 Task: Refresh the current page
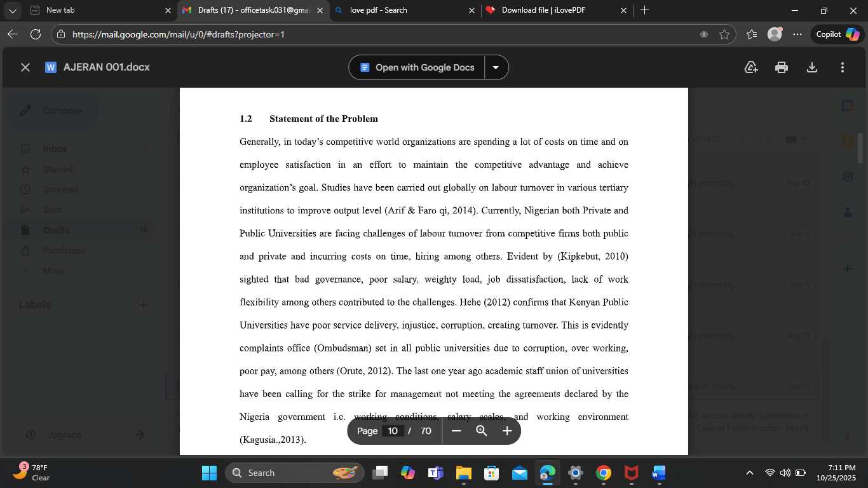36,34
